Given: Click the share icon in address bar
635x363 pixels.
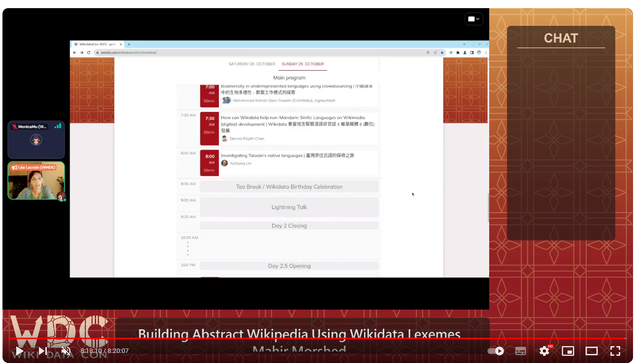Looking at the screenshot, I should click(435, 53).
